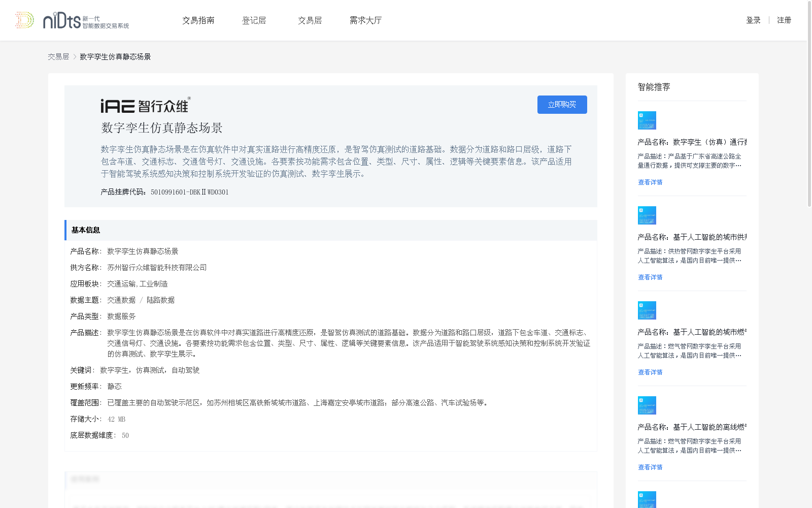Viewport: 812px width, 508px height.
Task: Open the recommended product titled 数字孪生（仿真）通行
Action: [x=692, y=142]
